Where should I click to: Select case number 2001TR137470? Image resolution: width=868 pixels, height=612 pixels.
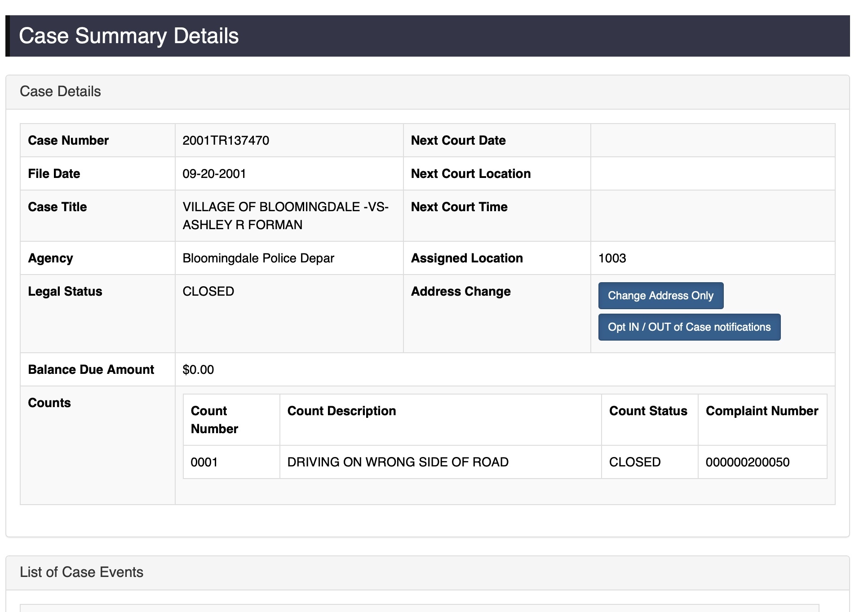[x=226, y=141]
